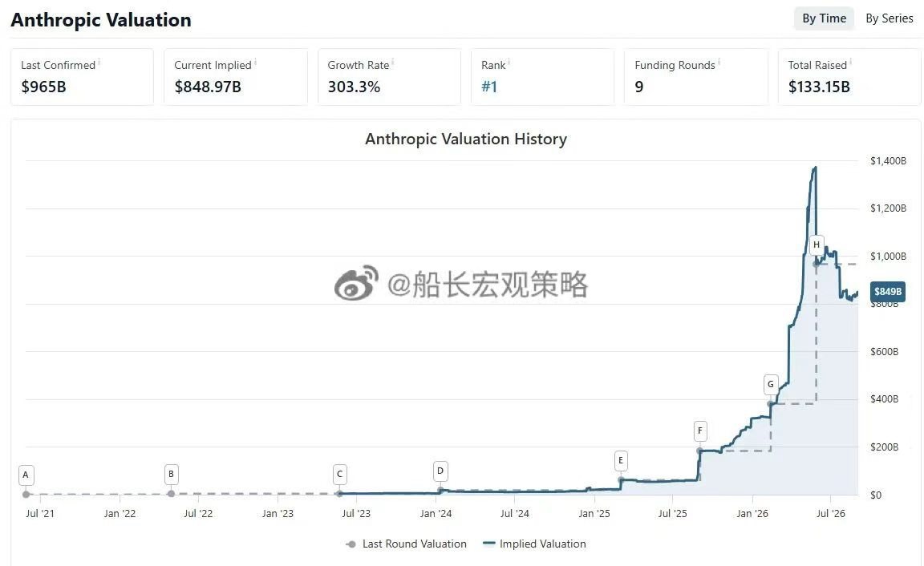Toggle Implied Valuation legend series

click(x=534, y=544)
